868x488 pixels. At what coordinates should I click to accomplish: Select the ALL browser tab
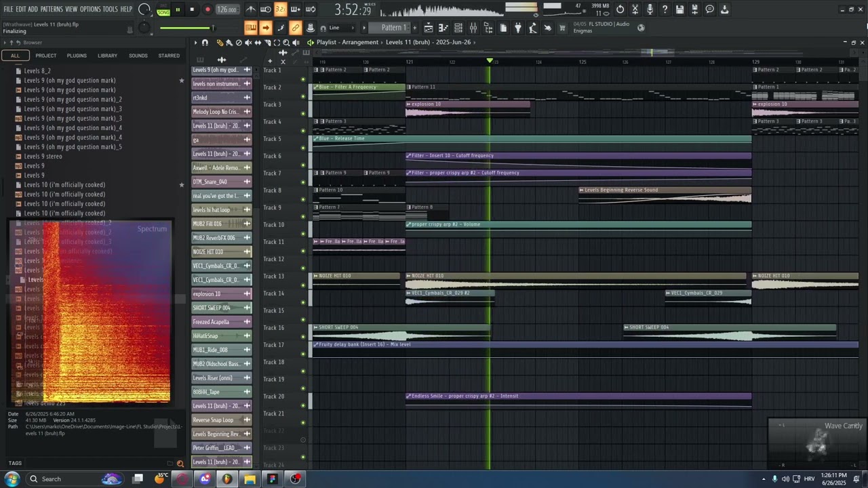point(15,56)
